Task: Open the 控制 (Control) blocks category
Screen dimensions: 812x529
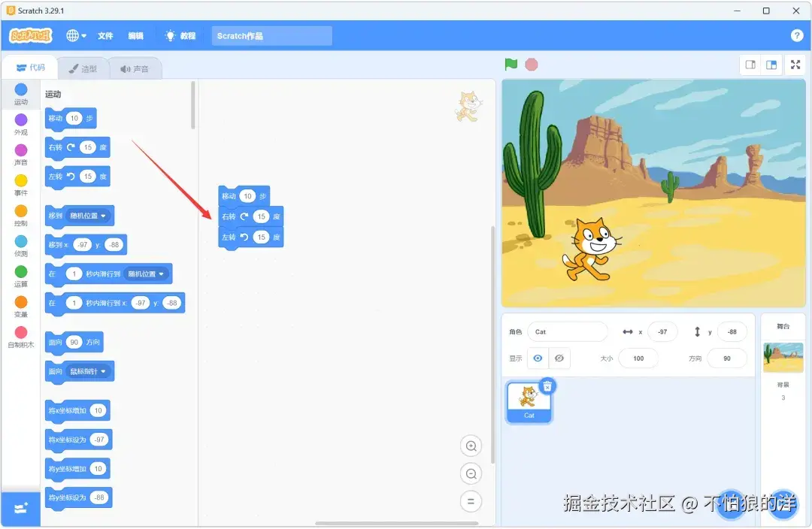Action: 20,208
